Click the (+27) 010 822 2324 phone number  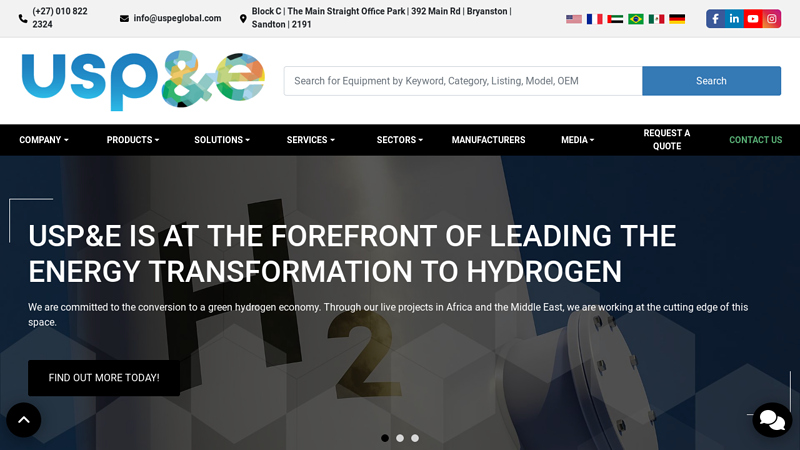point(60,18)
